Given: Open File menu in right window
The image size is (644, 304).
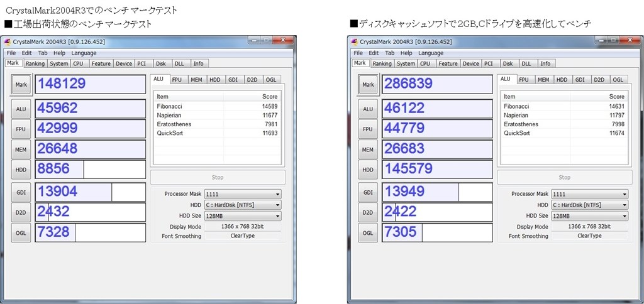Looking at the screenshot, I should pyautogui.click(x=358, y=53).
